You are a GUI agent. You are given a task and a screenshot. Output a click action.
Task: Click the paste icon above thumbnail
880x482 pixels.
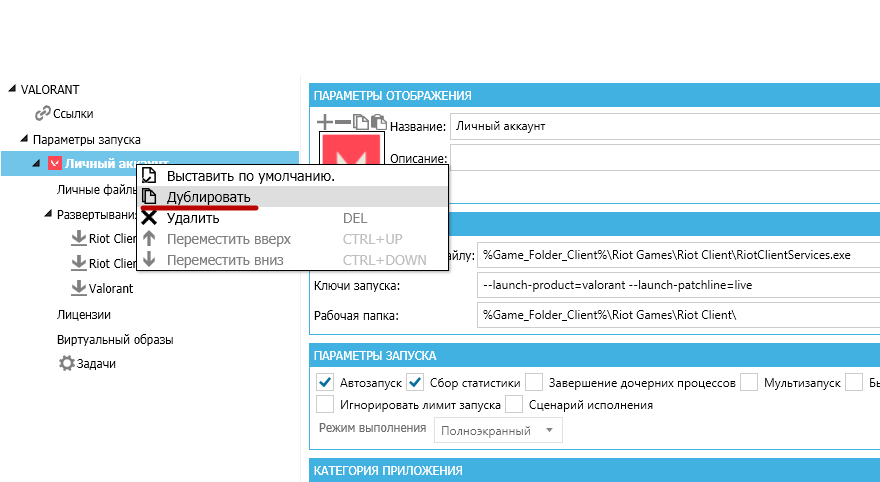click(379, 121)
